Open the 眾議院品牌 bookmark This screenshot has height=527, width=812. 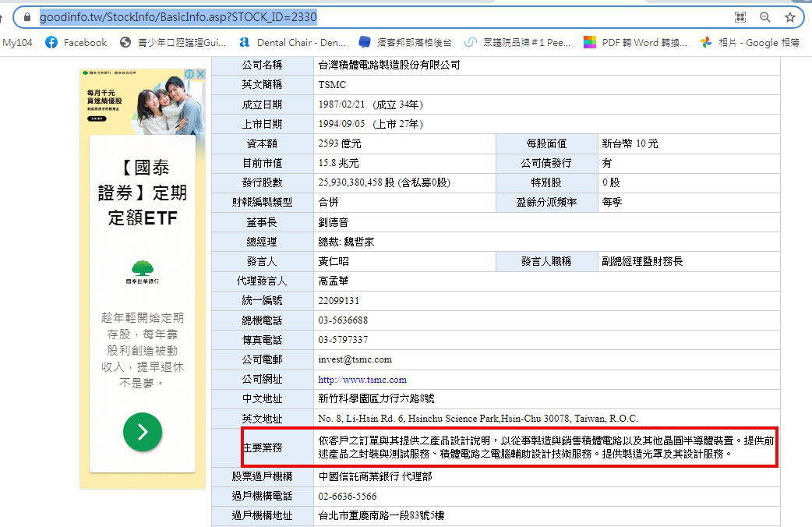518,43
